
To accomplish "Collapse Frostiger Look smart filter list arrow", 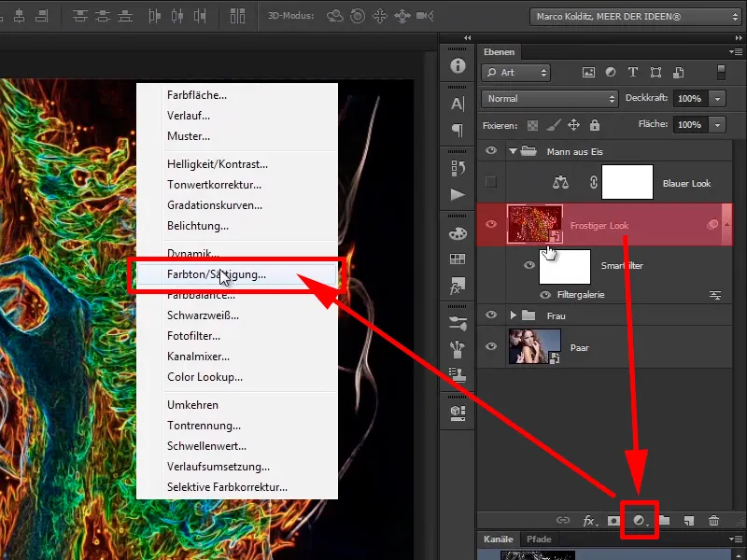I will [727, 224].
